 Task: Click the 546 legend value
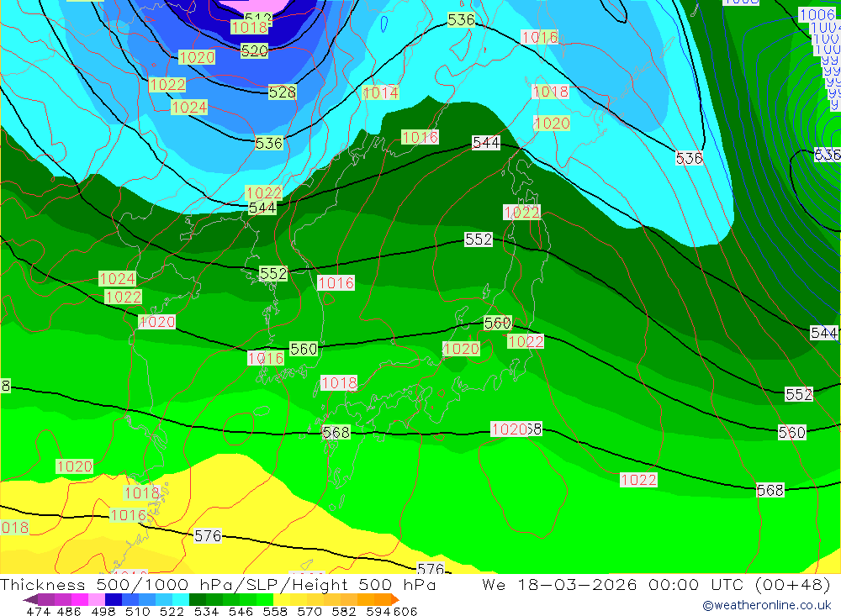tap(241, 611)
